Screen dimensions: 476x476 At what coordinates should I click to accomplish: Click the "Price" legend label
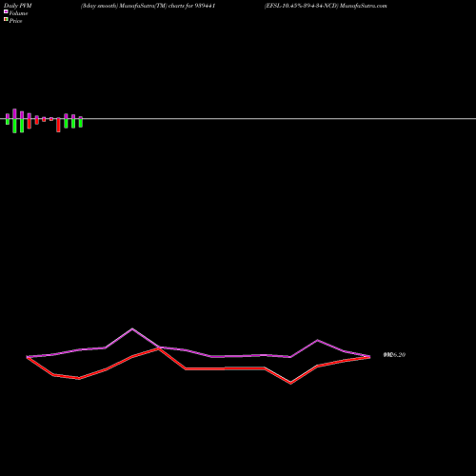pyautogui.click(x=15, y=21)
